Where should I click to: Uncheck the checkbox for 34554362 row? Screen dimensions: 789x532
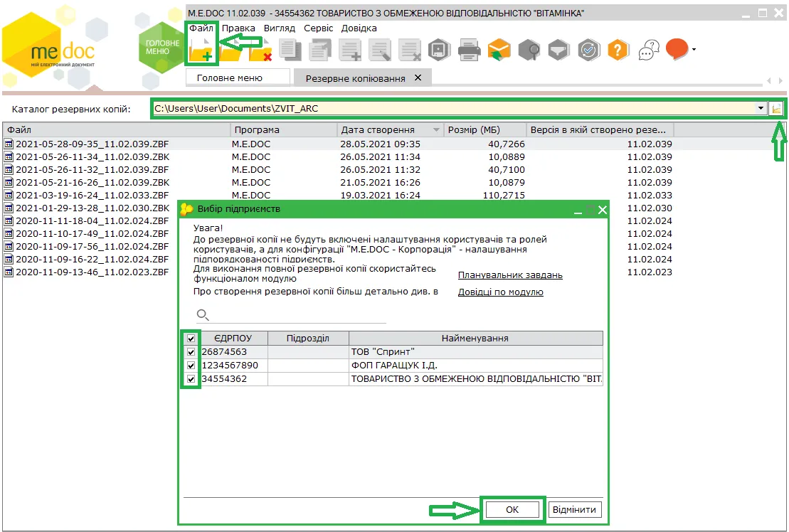(x=191, y=379)
